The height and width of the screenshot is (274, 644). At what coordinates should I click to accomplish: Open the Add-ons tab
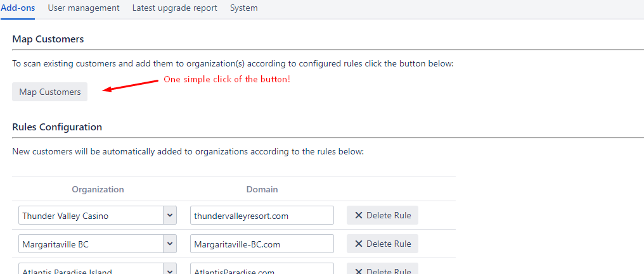pos(18,8)
